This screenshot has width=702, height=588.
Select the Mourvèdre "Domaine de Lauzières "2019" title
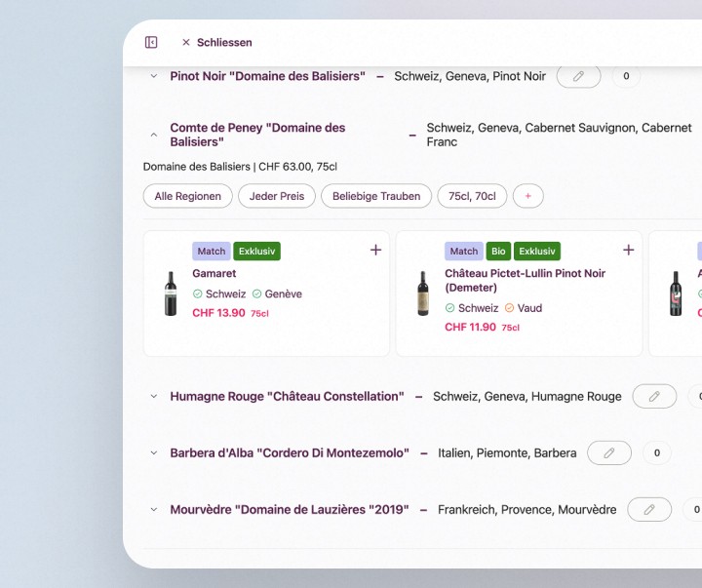click(x=290, y=510)
